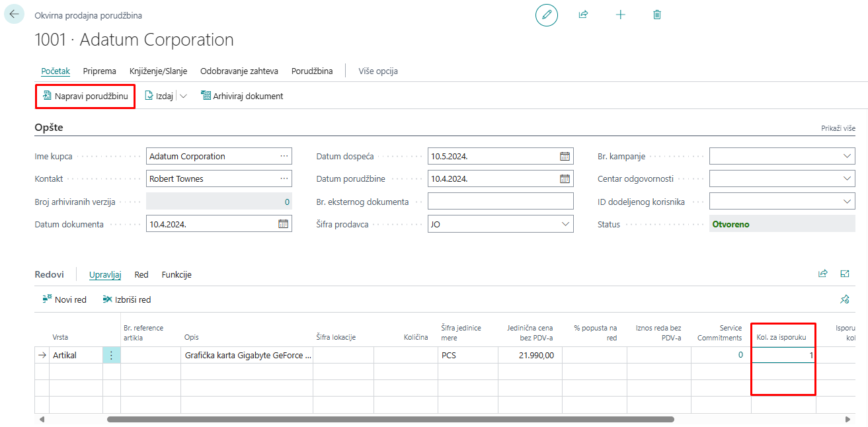Open calendar for Datum dokumenta
868x427 pixels.
point(283,224)
